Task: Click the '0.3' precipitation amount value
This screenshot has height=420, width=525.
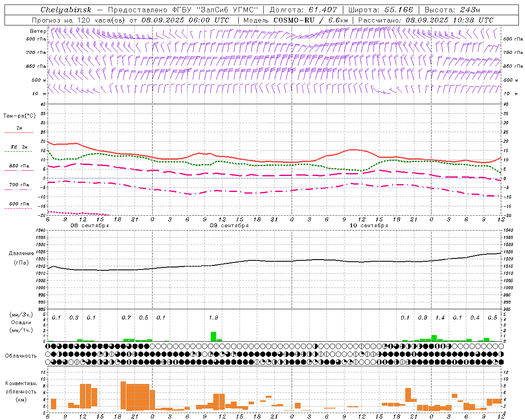Action: (x=74, y=318)
